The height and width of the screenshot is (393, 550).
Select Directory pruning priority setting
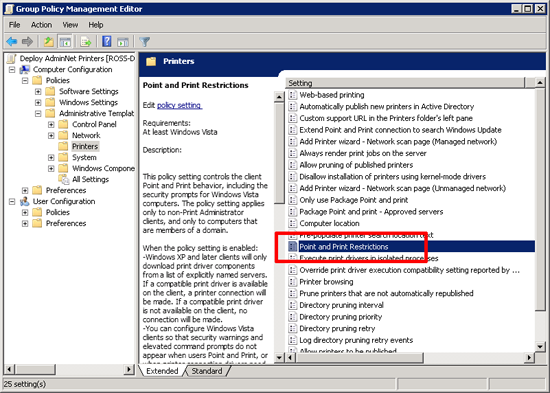pos(341,317)
